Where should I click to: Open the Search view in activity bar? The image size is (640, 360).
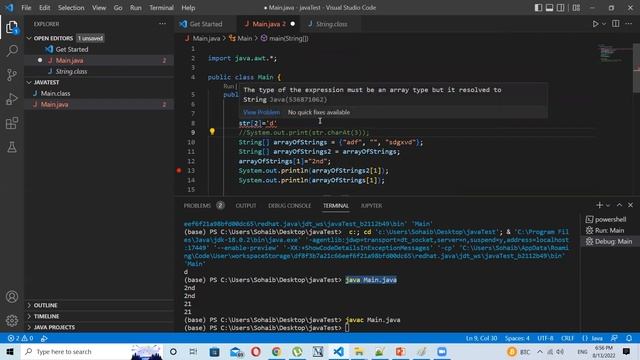pyautogui.click(x=12, y=51)
